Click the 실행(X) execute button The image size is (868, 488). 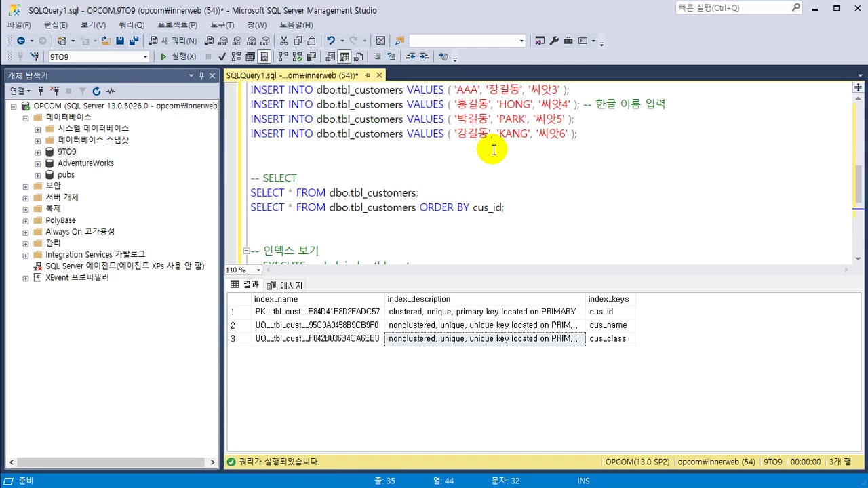click(178, 57)
